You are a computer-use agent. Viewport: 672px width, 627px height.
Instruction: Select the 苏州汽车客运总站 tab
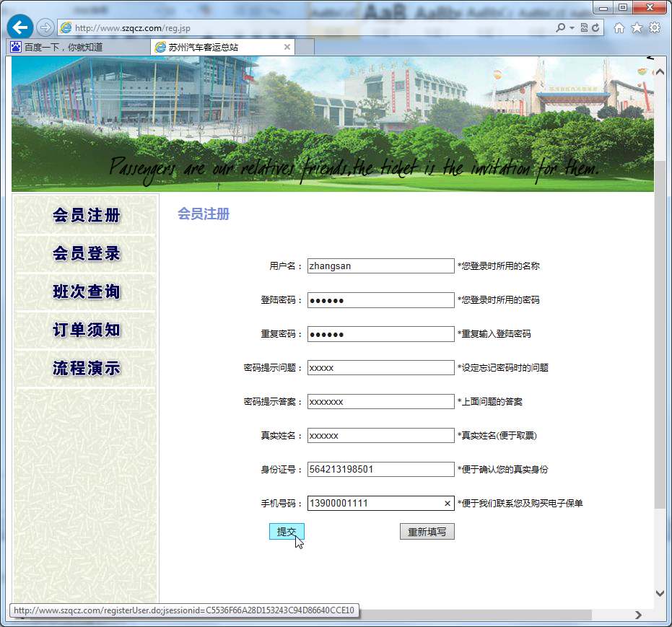pyautogui.click(x=223, y=47)
